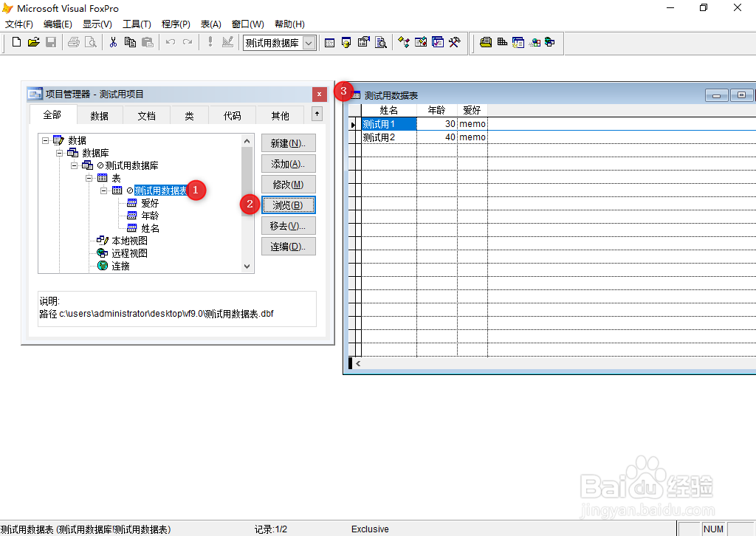Click the Modify Form icon beside Run

[x=227, y=42]
